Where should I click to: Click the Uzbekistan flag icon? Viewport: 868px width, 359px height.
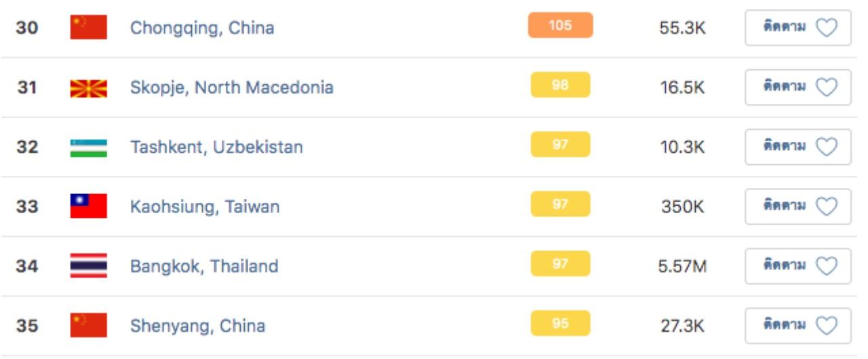(x=88, y=147)
